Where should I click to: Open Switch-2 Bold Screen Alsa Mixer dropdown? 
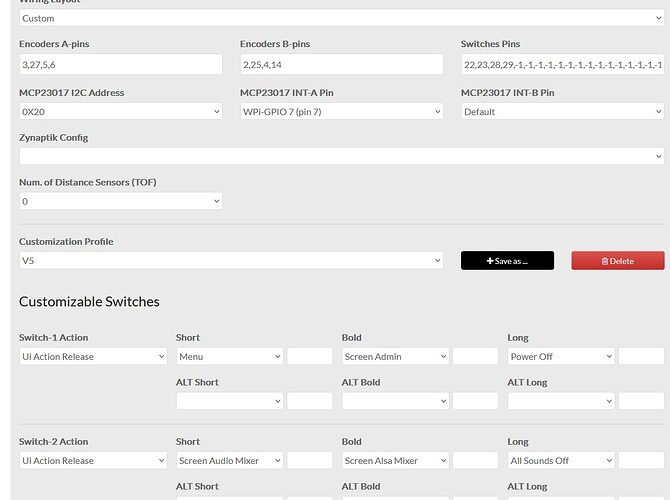click(395, 461)
